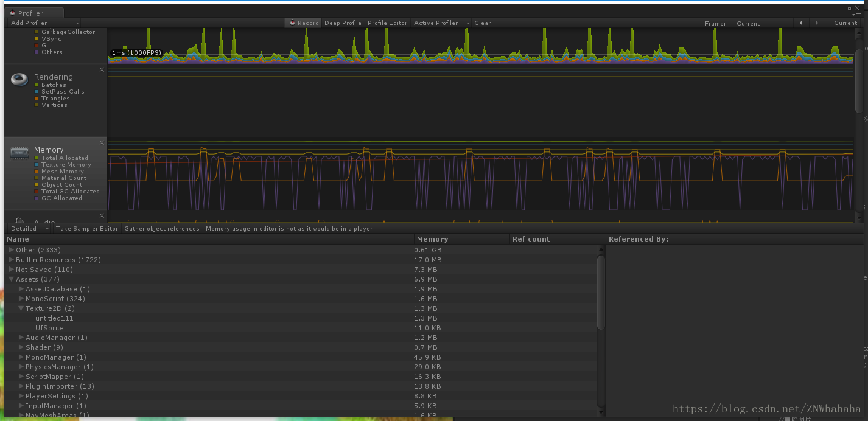Toggle Texture Memory series color box

[x=37, y=165]
